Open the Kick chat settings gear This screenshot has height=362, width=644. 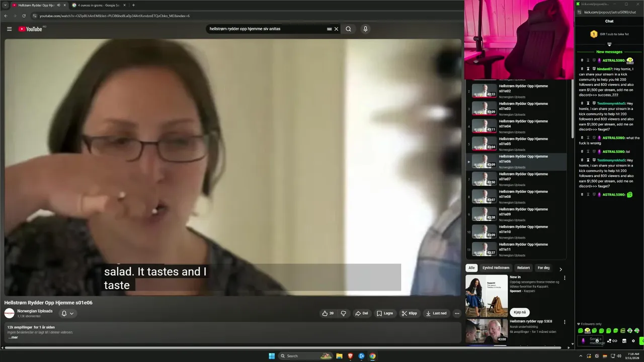click(633, 341)
